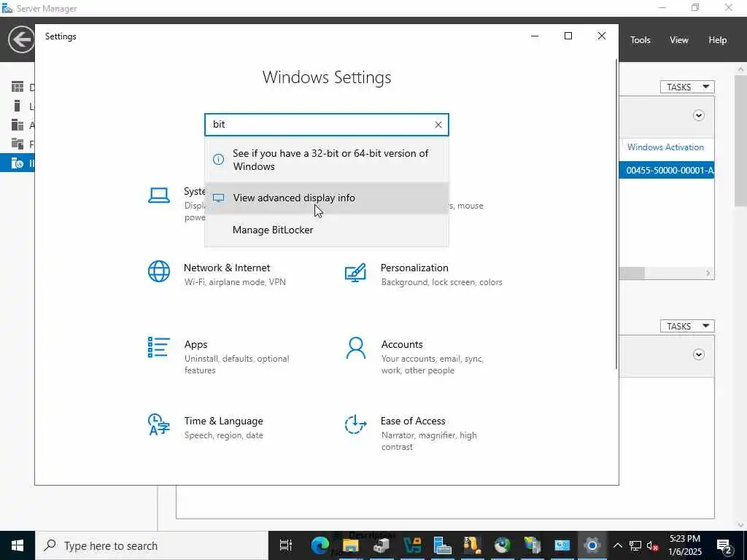This screenshot has height=560, width=747.
Task: Open the View menu in Server Manager
Action: coord(678,40)
